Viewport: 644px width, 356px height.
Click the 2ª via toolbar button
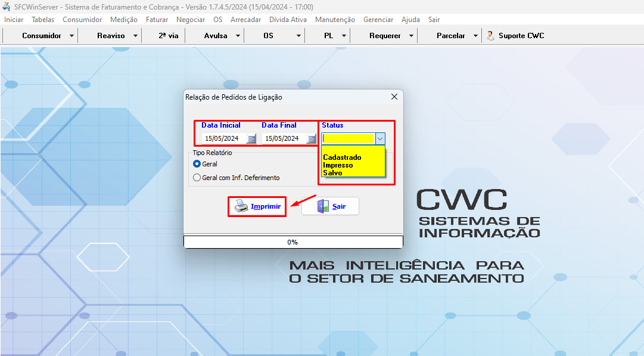pos(168,36)
